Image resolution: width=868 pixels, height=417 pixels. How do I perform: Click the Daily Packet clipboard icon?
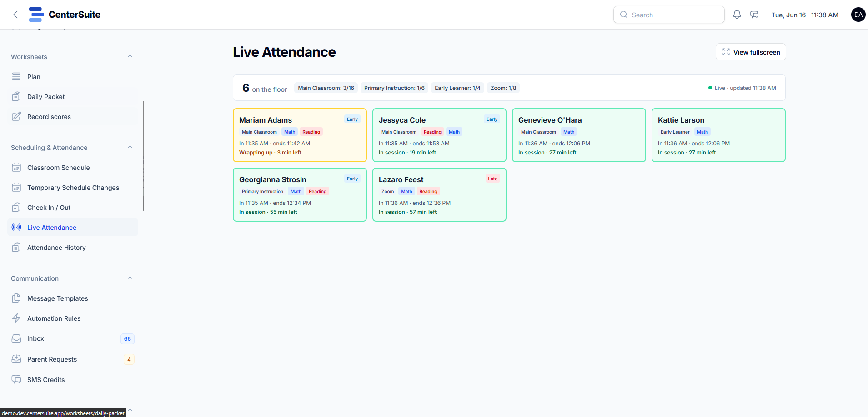point(16,96)
